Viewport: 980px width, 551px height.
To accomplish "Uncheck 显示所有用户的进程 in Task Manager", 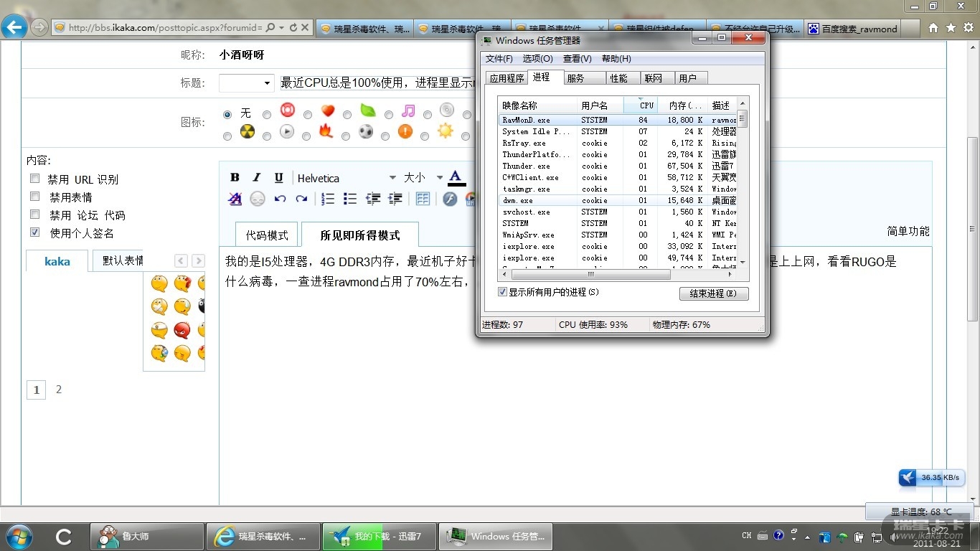I will tap(502, 292).
